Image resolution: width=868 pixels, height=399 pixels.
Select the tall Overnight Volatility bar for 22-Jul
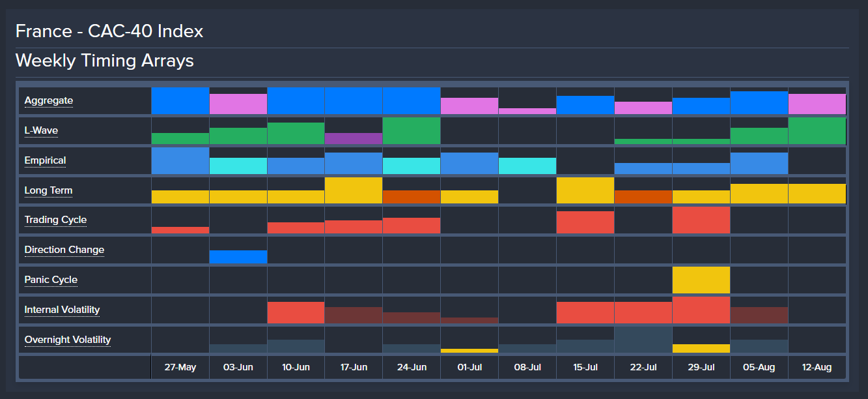pos(643,340)
